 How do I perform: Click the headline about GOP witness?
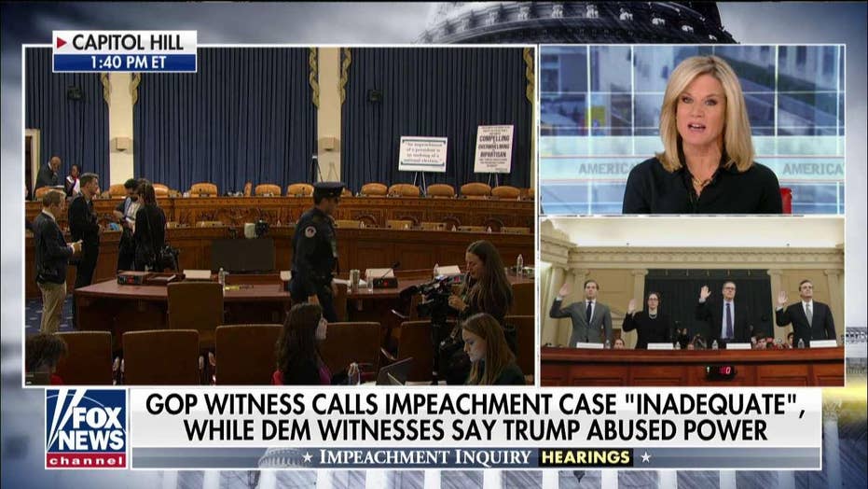coord(475,417)
